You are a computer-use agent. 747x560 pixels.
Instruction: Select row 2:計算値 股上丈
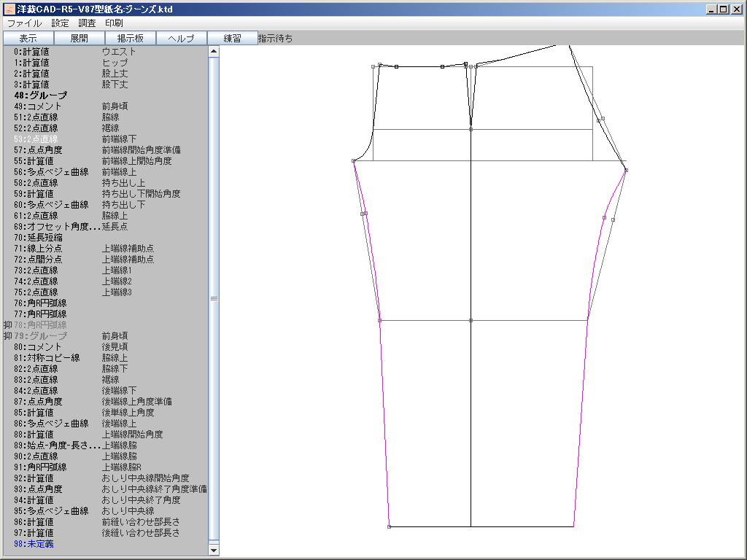click(x=106, y=74)
